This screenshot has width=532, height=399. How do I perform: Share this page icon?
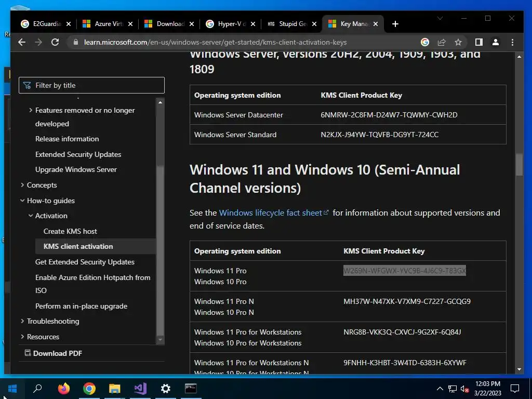(x=442, y=42)
